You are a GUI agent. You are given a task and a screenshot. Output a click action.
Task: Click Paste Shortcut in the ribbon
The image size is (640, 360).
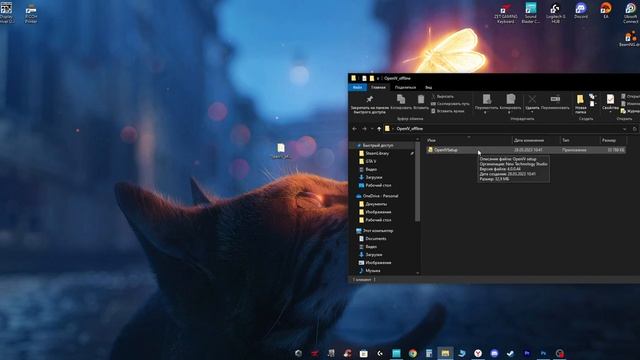point(448,111)
